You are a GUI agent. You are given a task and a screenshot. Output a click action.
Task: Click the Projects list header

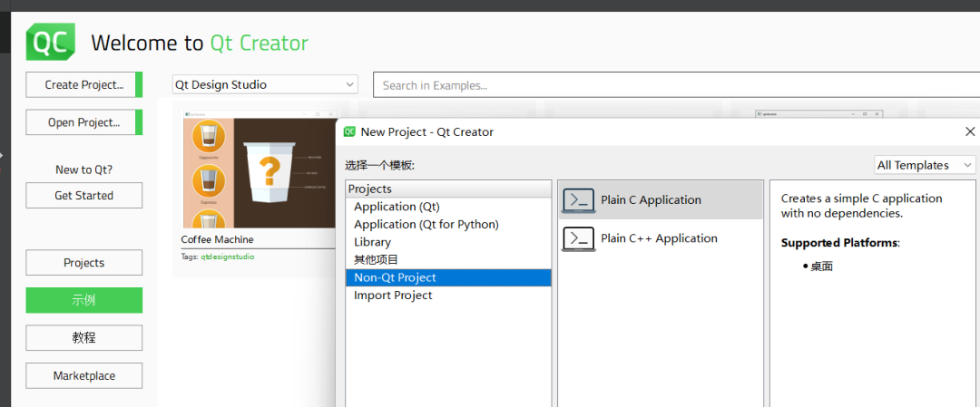pyautogui.click(x=448, y=189)
